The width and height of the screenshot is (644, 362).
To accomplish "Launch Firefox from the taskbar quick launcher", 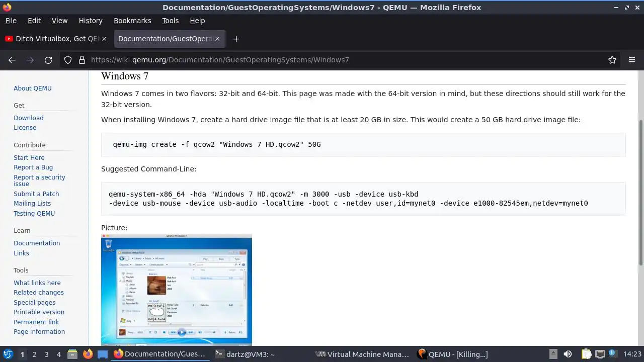I will click(x=88, y=354).
